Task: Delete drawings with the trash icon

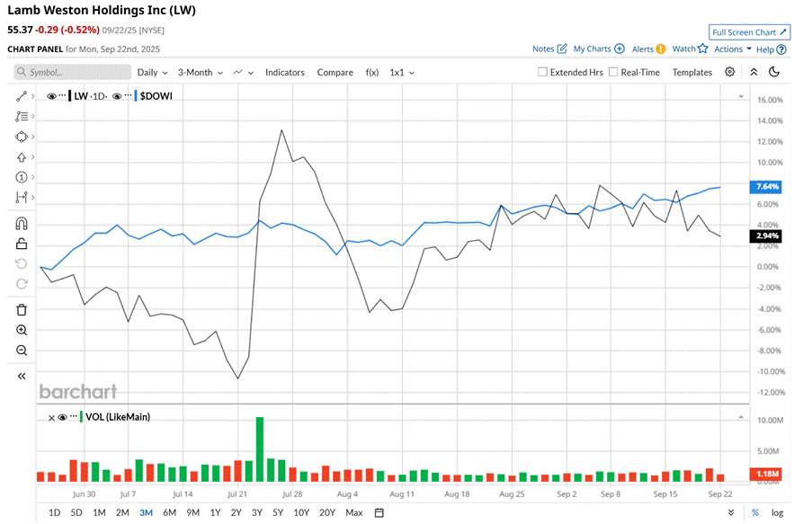Action: pos(22,310)
